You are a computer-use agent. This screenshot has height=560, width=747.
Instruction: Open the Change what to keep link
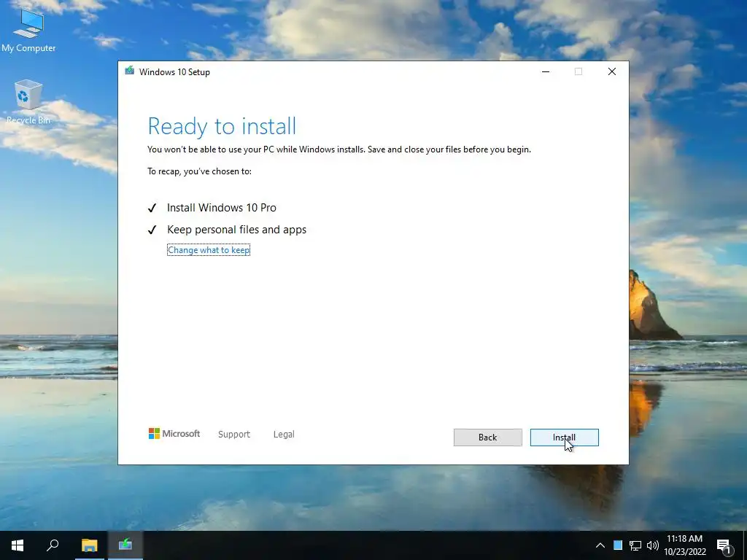(x=209, y=250)
